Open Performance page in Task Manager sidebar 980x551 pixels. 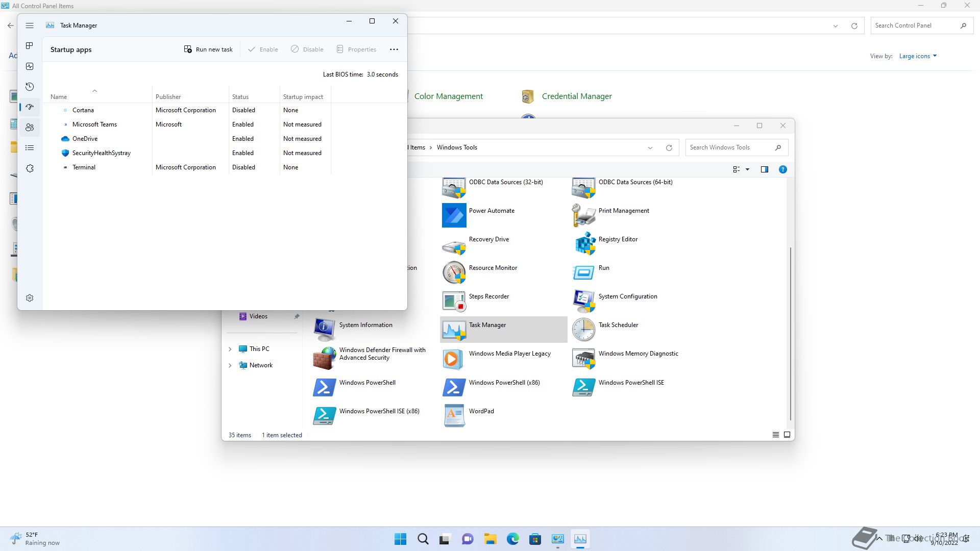click(30, 66)
